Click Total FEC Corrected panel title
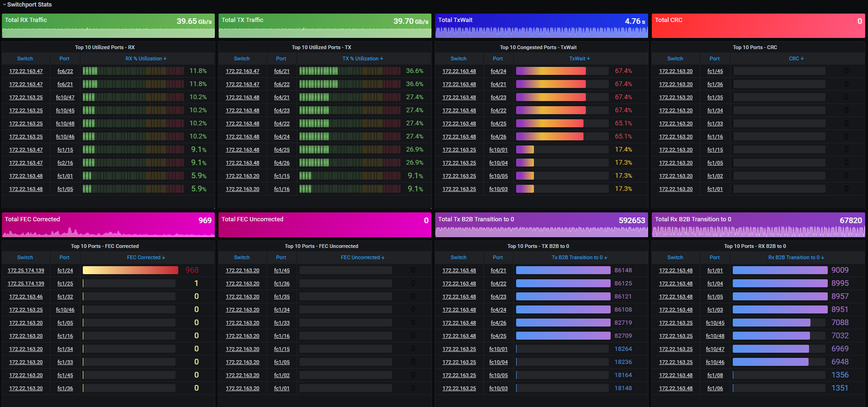The width and height of the screenshot is (868, 407). (x=32, y=219)
